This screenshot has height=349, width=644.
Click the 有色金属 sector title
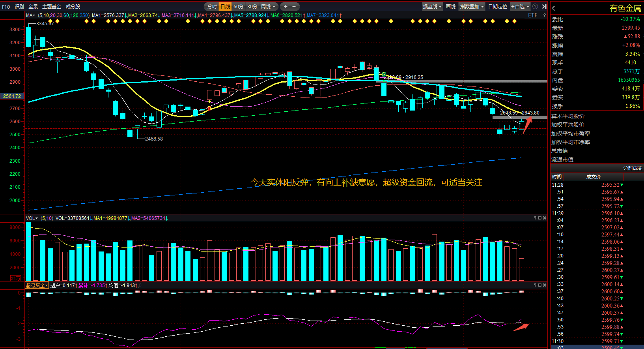point(625,8)
